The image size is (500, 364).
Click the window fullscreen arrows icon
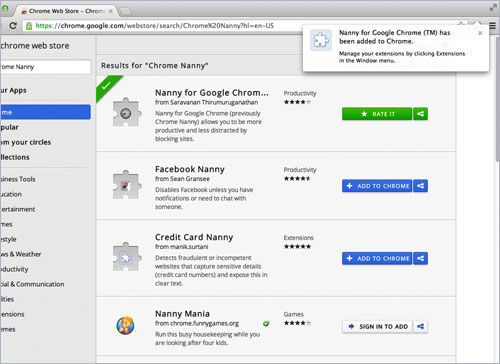pos(493,8)
